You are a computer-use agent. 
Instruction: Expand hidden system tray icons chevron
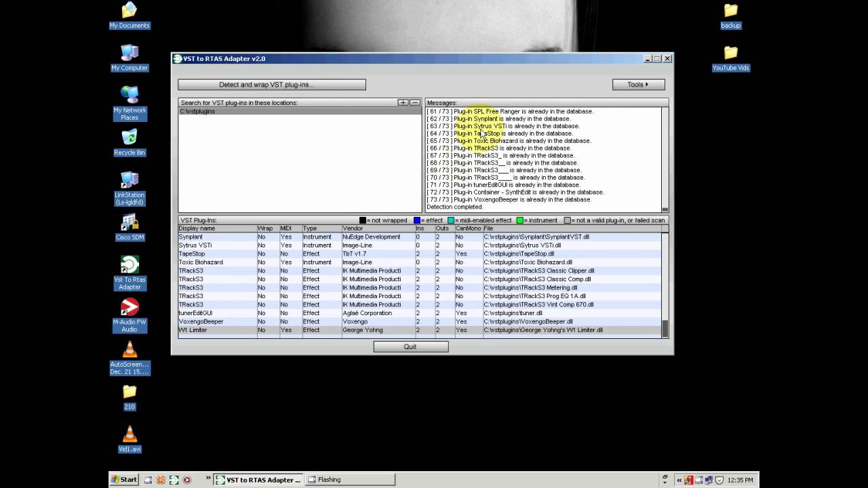pos(679,481)
